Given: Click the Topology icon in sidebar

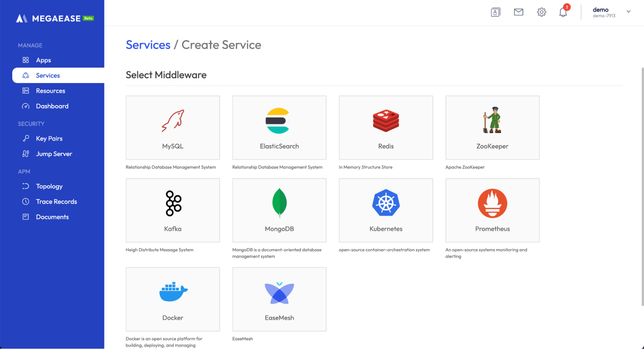Looking at the screenshot, I should [x=26, y=186].
